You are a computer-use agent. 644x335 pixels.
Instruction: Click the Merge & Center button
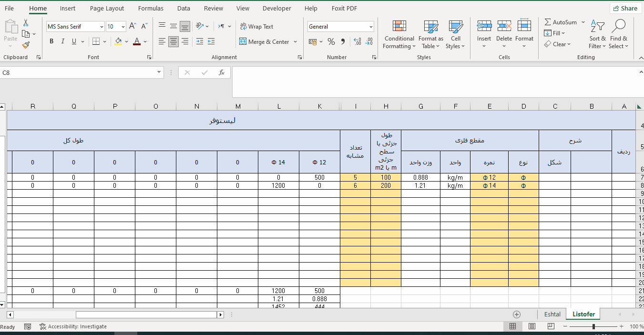265,42
